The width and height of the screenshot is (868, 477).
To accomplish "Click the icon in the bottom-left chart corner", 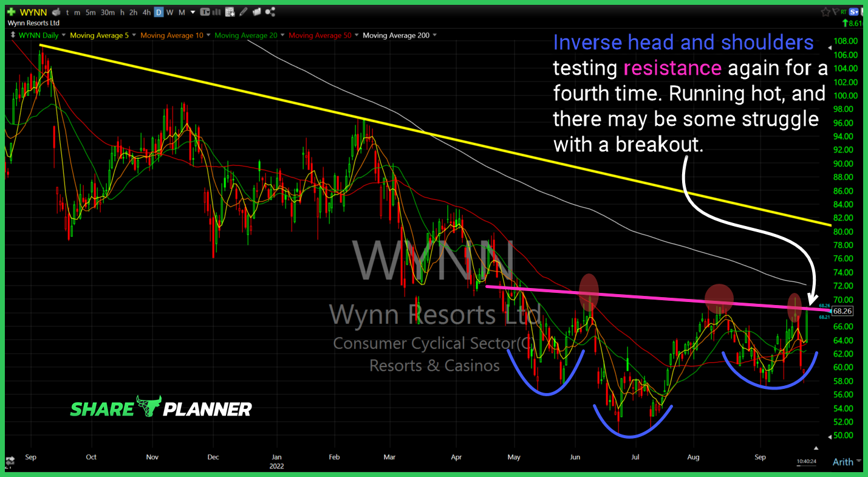I will pos(10,459).
